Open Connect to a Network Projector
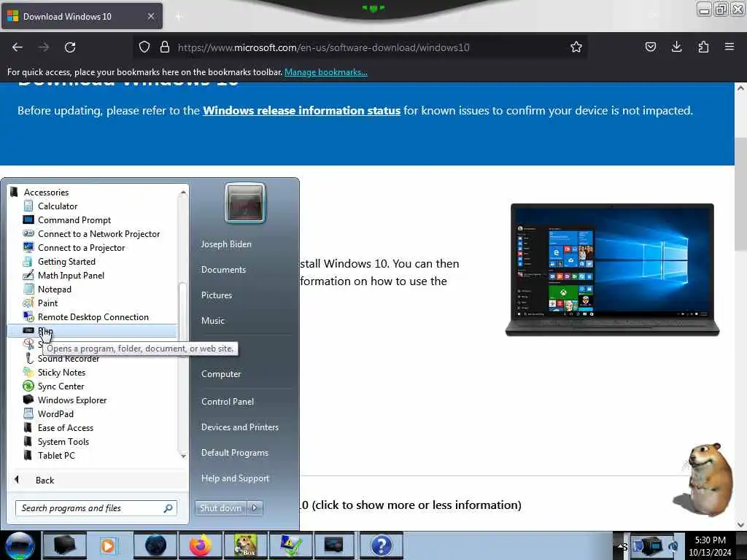 tap(98, 234)
